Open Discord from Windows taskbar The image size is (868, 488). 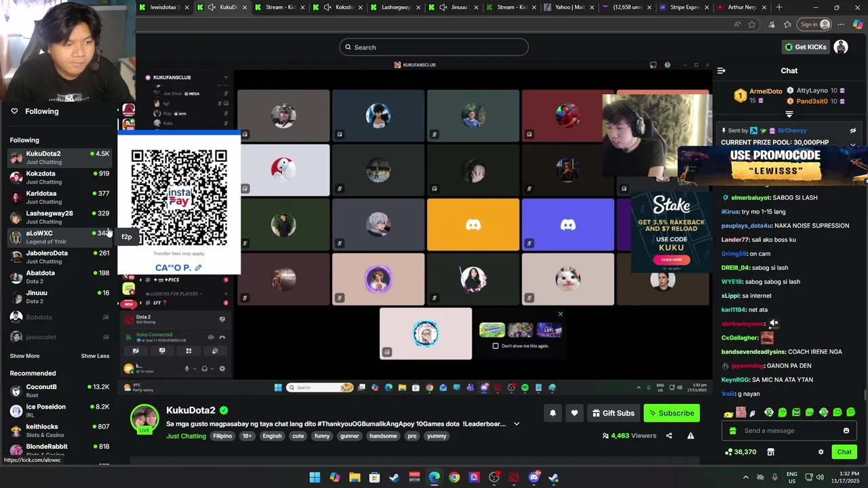[534, 477]
